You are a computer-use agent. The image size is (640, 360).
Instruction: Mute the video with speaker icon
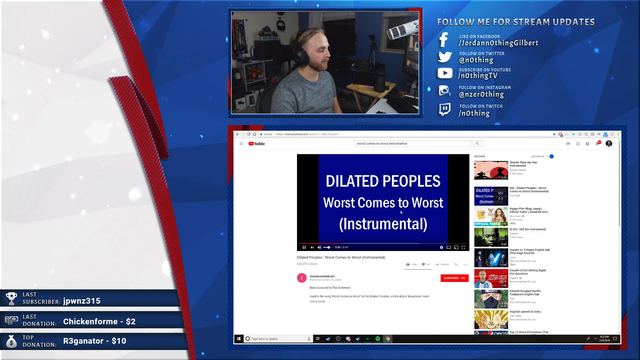pyautogui.click(x=319, y=247)
